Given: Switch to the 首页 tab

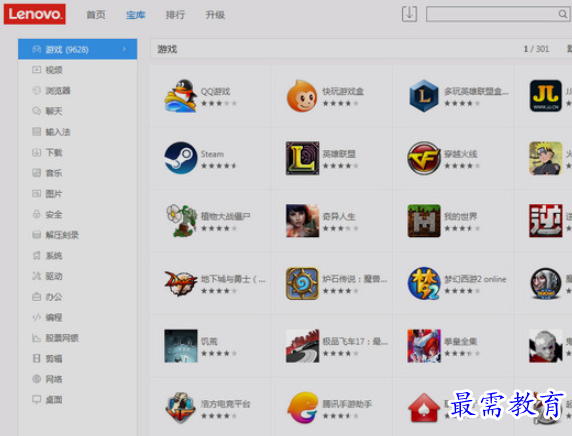Looking at the screenshot, I should (96, 15).
